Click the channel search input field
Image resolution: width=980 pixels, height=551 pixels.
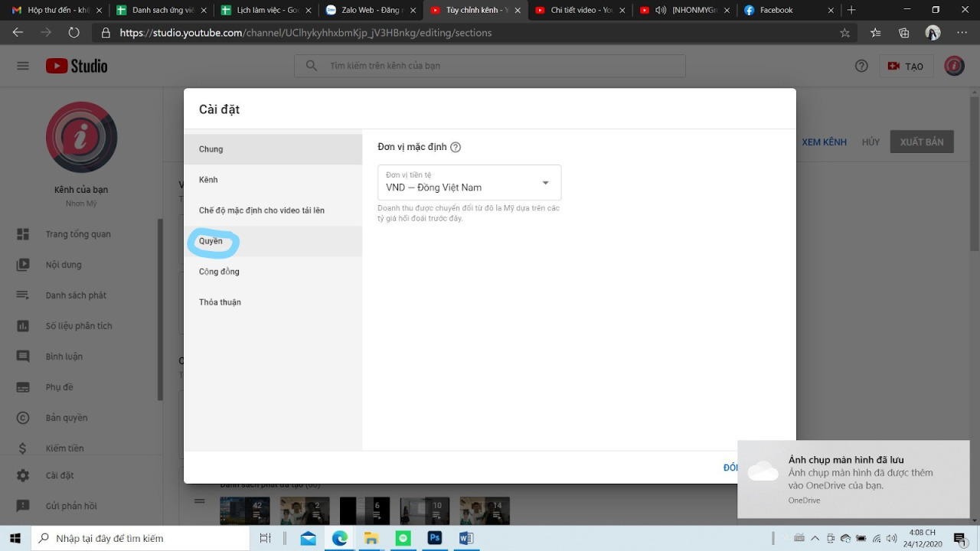(490, 66)
